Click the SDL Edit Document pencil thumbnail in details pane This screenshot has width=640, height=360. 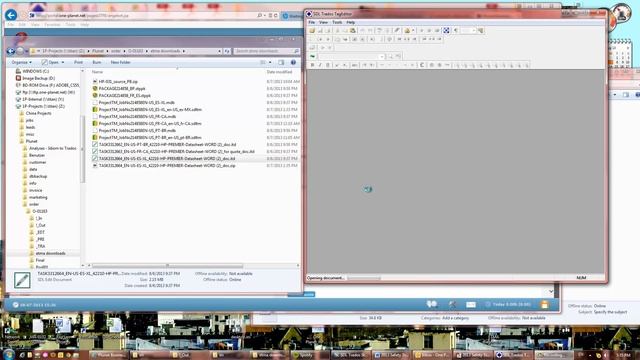[22, 280]
